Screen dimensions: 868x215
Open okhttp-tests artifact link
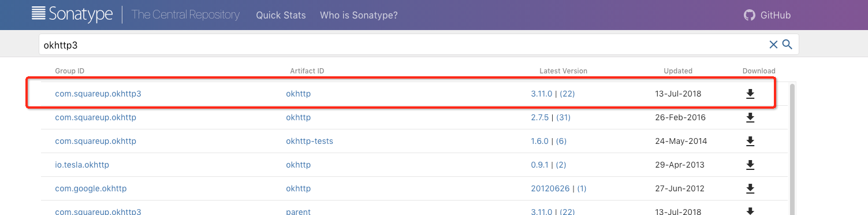point(310,141)
